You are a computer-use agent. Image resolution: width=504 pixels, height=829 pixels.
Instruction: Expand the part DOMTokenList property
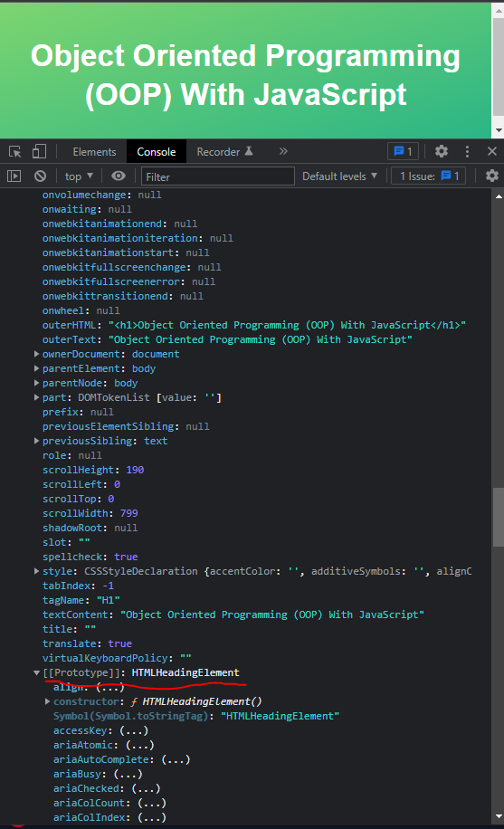[36, 397]
